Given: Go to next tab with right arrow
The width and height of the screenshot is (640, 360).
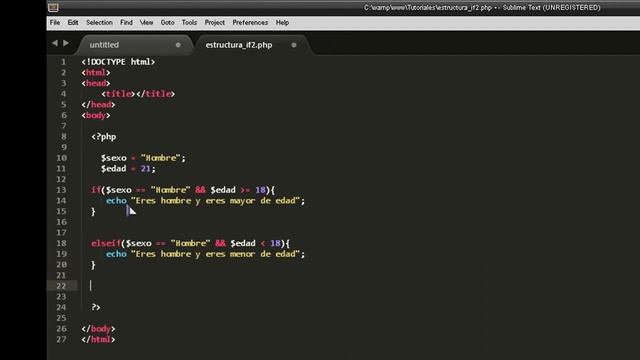Looking at the screenshot, I should click(66, 43).
